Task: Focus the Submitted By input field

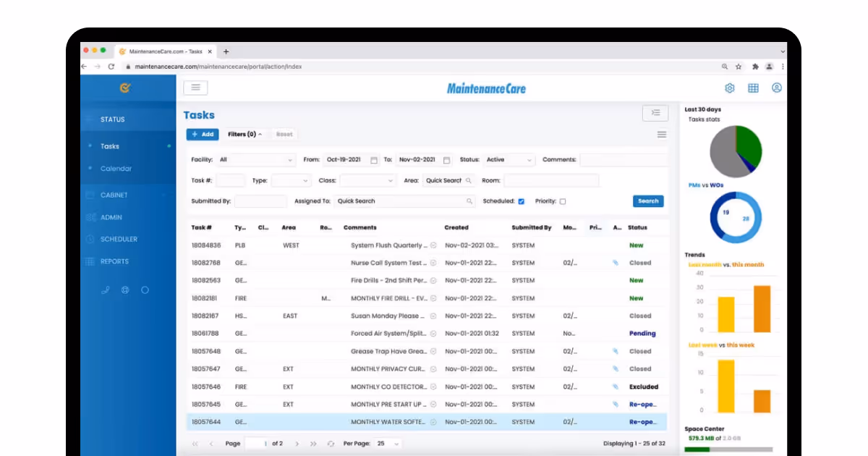Action: (x=260, y=201)
